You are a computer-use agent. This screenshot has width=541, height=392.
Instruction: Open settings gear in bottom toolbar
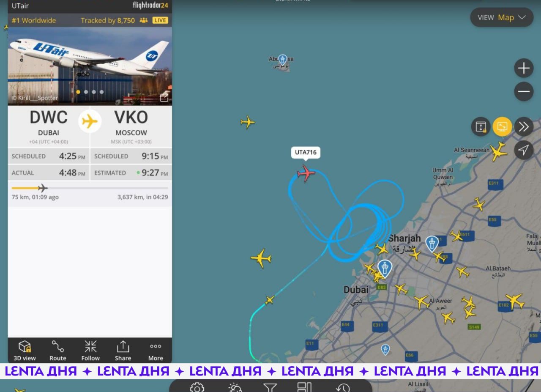(x=197, y=387)
